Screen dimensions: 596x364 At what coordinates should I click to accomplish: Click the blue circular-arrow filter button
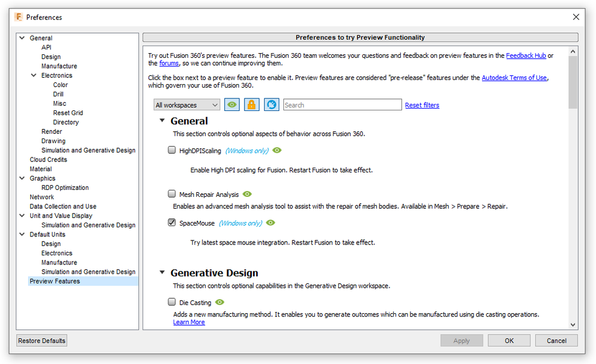pyautogui.click(x=271, y=104)
